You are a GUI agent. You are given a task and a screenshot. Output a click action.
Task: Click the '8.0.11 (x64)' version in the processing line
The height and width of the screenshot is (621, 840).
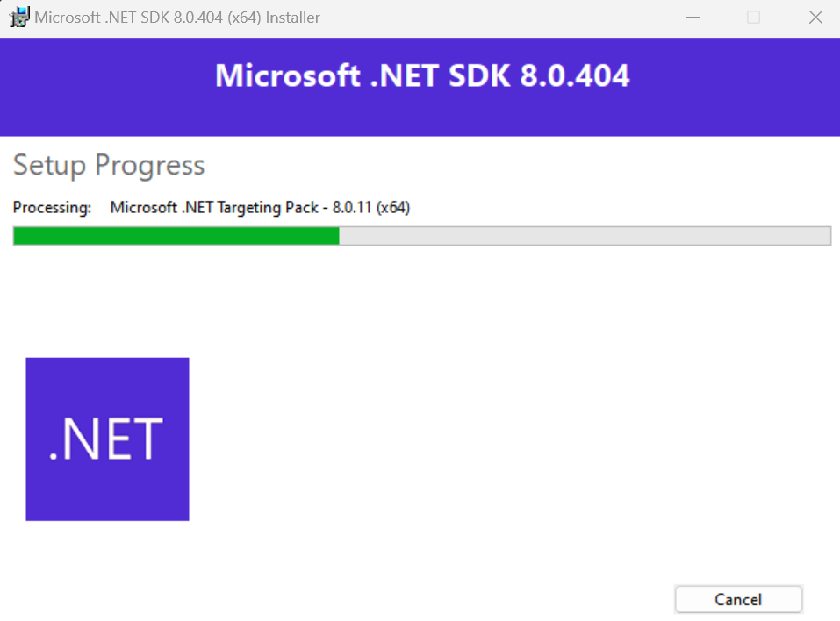pyautogui.click(x=371, y=207)
